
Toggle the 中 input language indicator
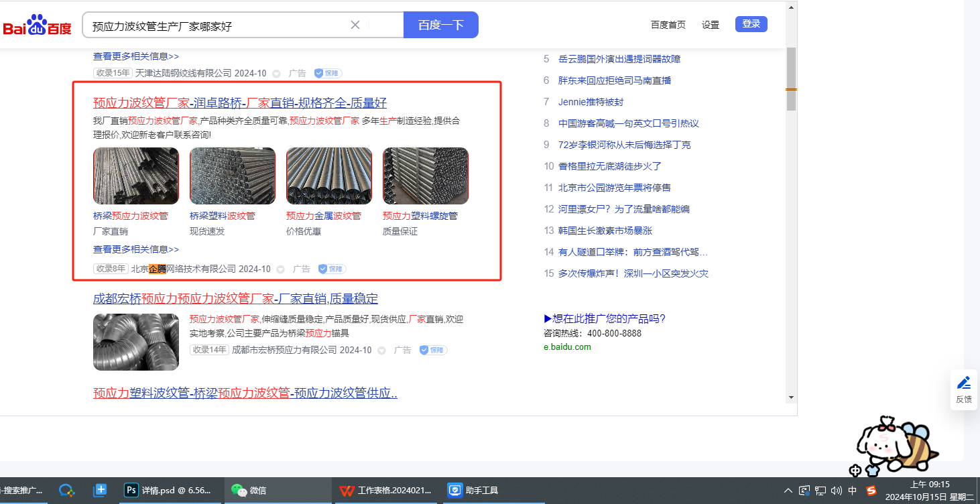point(853,491)
